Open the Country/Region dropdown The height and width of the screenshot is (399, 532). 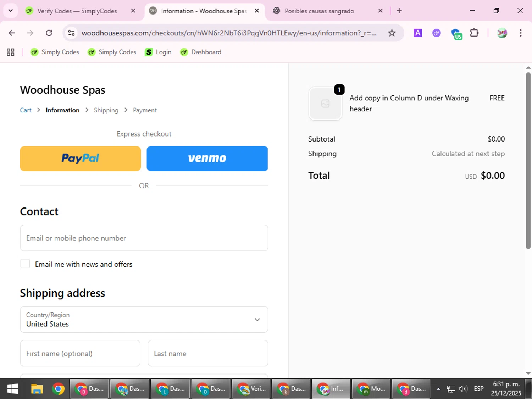point(144,320)
